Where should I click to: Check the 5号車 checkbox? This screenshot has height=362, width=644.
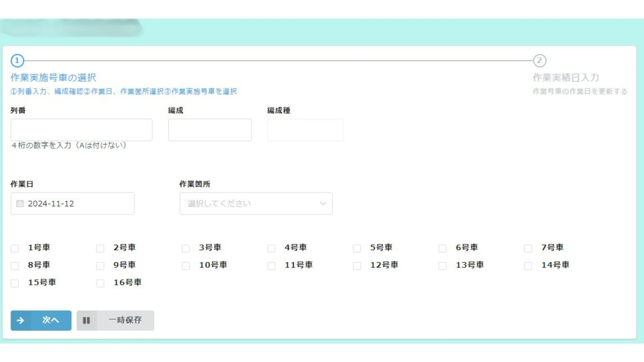[x=357, y=248]
